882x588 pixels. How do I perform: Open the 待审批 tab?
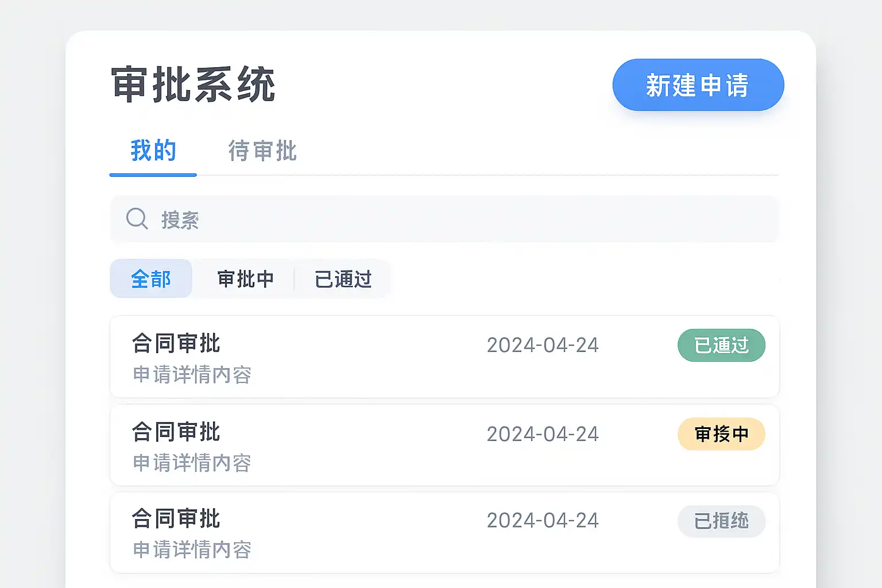[262, 151]
